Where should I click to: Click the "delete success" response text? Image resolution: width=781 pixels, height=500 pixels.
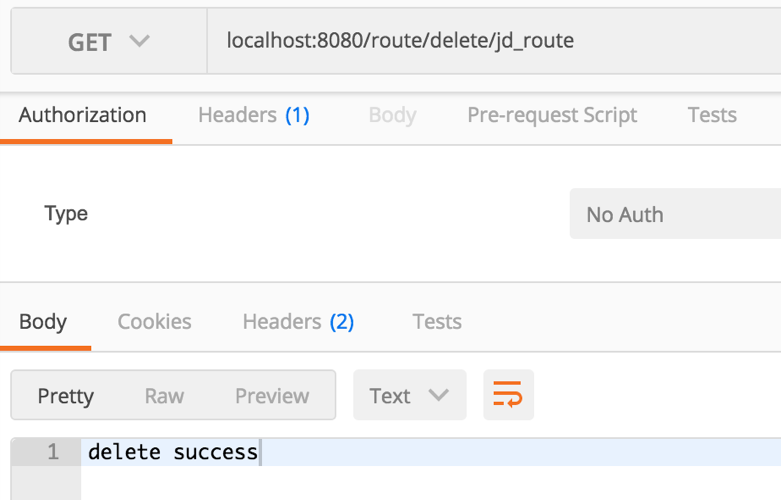point(172,452)
